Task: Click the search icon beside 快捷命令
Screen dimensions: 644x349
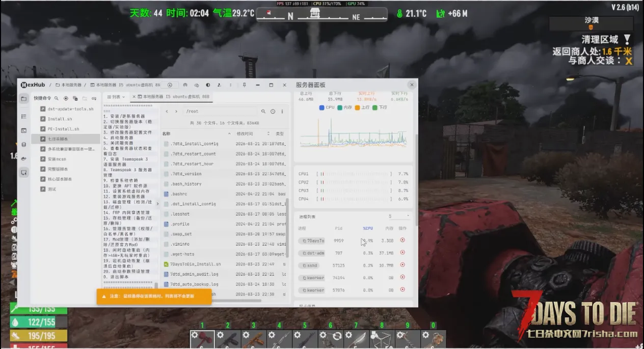Action: click(56, 98)
